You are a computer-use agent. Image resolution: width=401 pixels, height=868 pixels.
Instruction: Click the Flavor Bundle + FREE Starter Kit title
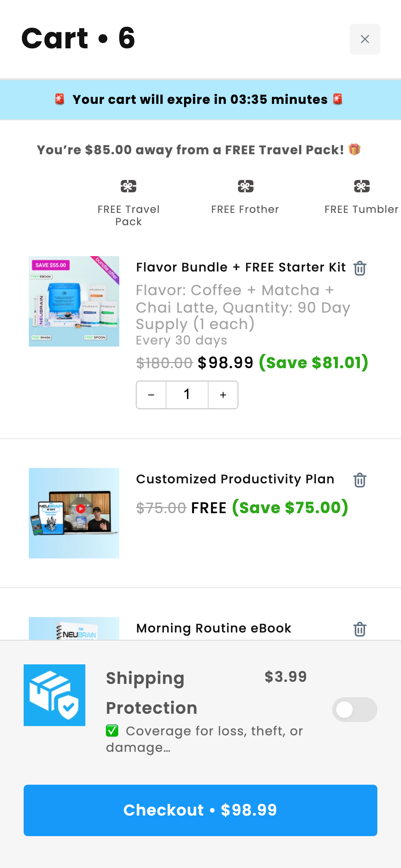241,267
